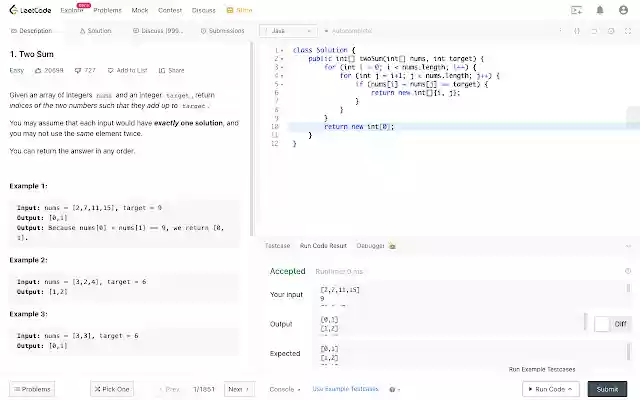This screenshot has width=640, height=400.
Task: Click Add to List
Action: tap(127, 71)
